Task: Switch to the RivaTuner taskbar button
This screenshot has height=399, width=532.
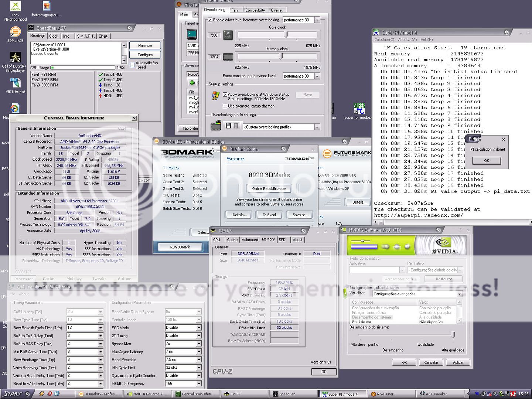Action: pos(391,394)
